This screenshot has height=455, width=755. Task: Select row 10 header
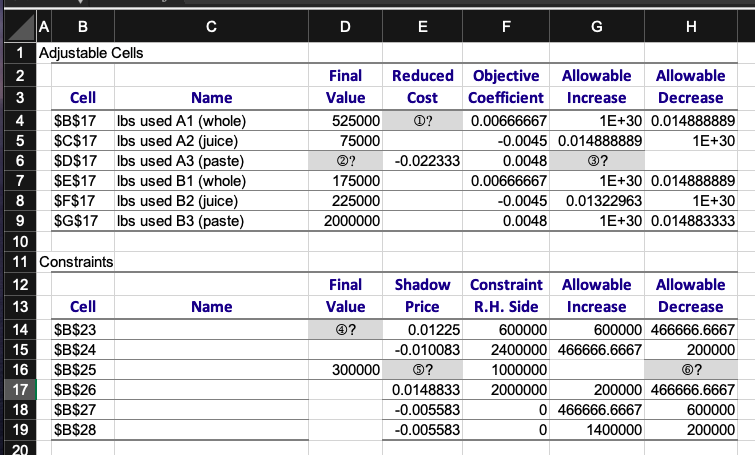pyautogui.click(x=20, y=241)
